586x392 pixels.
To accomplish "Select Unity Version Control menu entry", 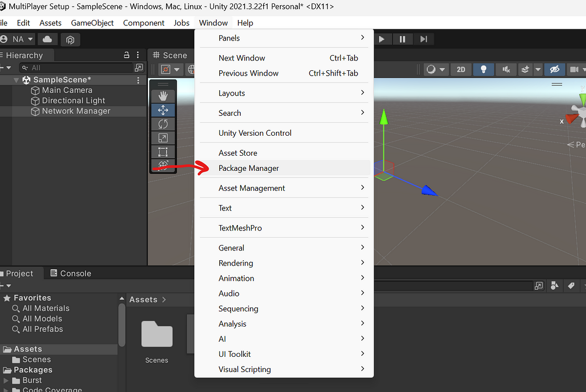I will [x=284, y=133].
